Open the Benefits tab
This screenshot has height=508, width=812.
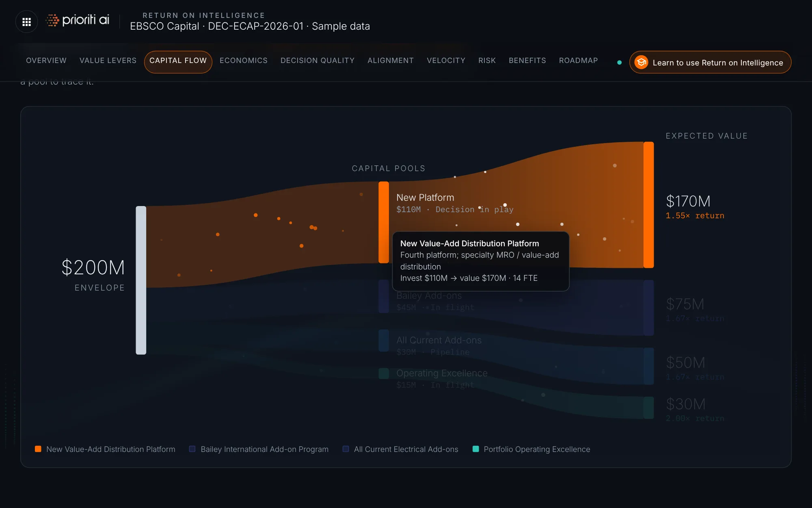click(527, 61)
